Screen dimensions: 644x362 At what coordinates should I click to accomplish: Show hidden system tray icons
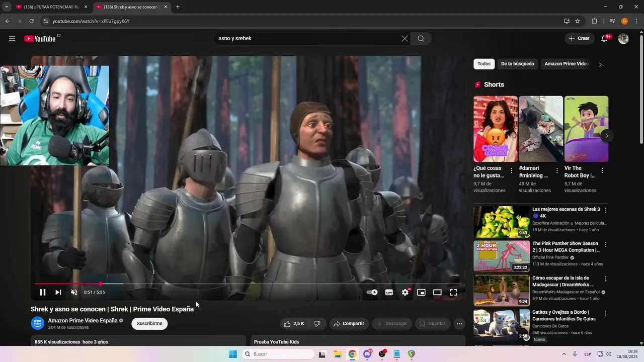563,354
